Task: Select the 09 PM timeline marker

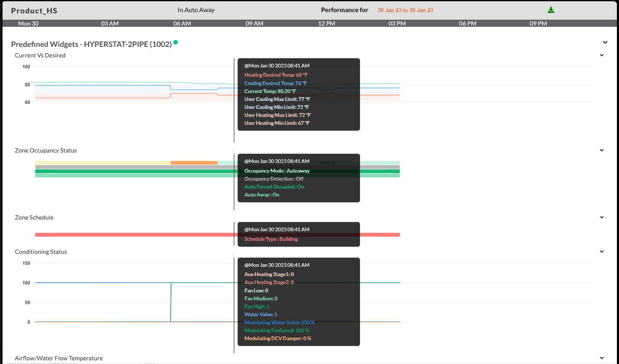Action: pos(538,23)
